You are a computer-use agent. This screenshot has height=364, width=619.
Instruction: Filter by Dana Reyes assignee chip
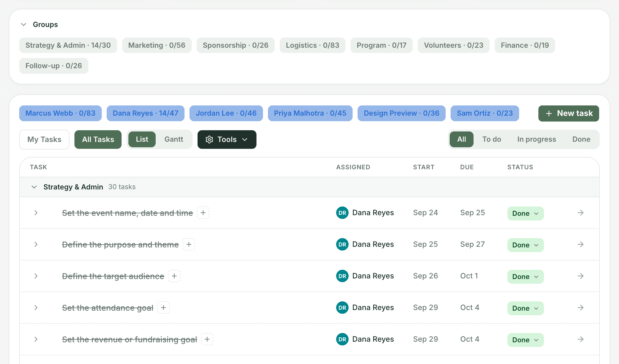145,113
